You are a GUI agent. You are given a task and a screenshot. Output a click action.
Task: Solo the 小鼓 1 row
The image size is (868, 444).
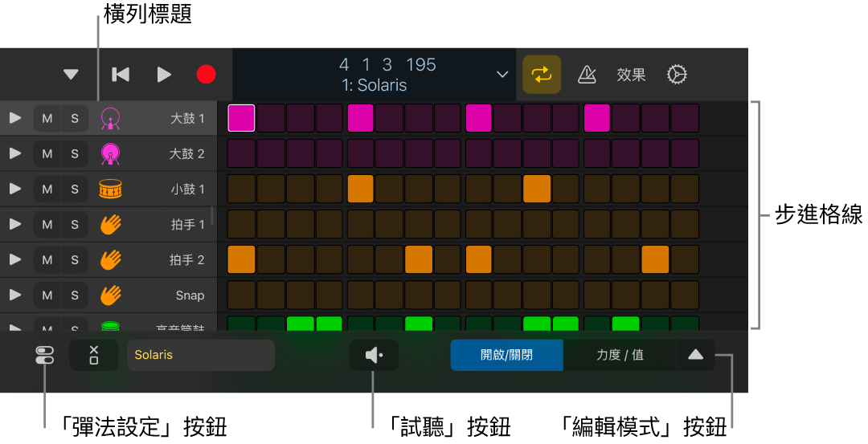click(x=75, y=189)
